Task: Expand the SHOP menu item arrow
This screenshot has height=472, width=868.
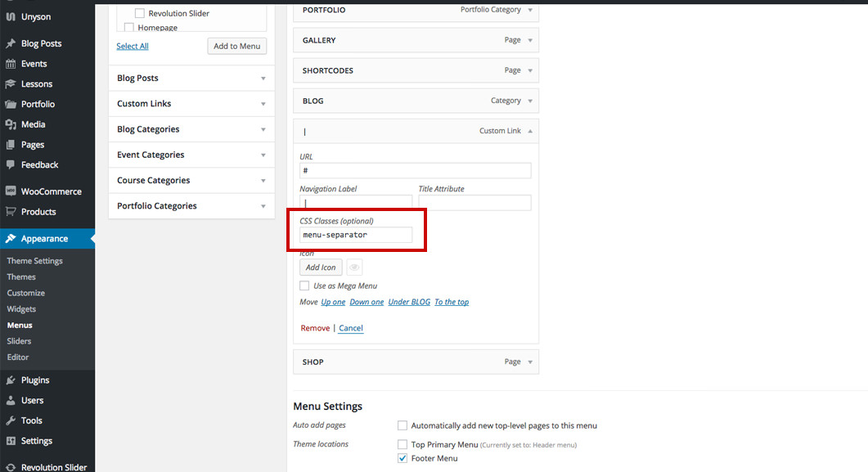Action: (x=530, y=362)
